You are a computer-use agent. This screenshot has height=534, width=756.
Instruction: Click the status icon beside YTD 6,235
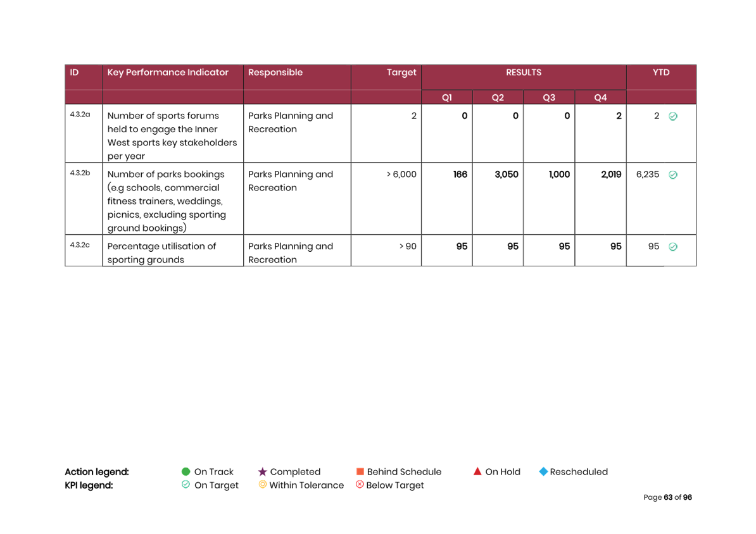tap(673, 175)
